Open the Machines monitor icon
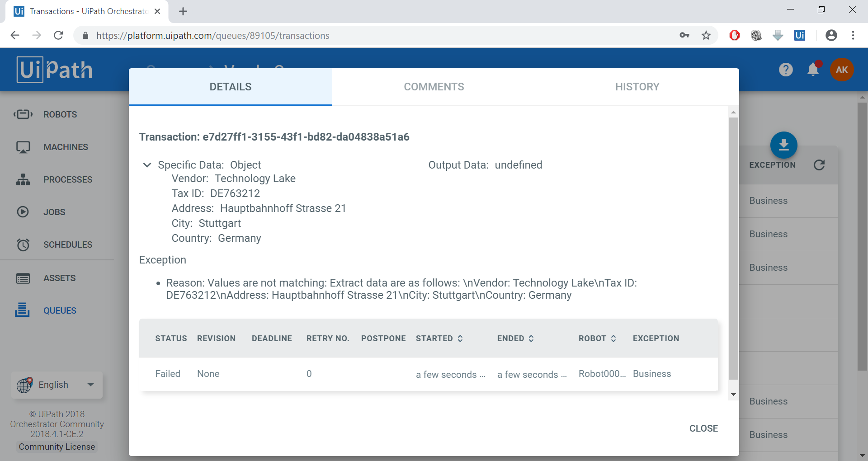This screenshot has width=868, height=461. [x=23, y=147]
